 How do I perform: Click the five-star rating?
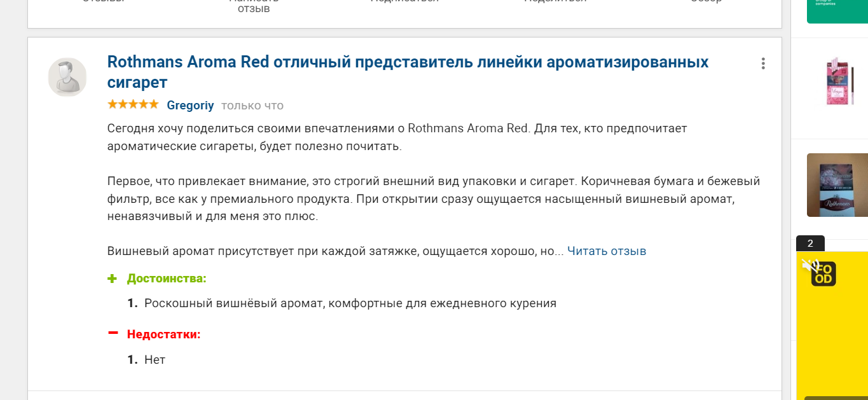pyautogui.click(x=133, y=104)
